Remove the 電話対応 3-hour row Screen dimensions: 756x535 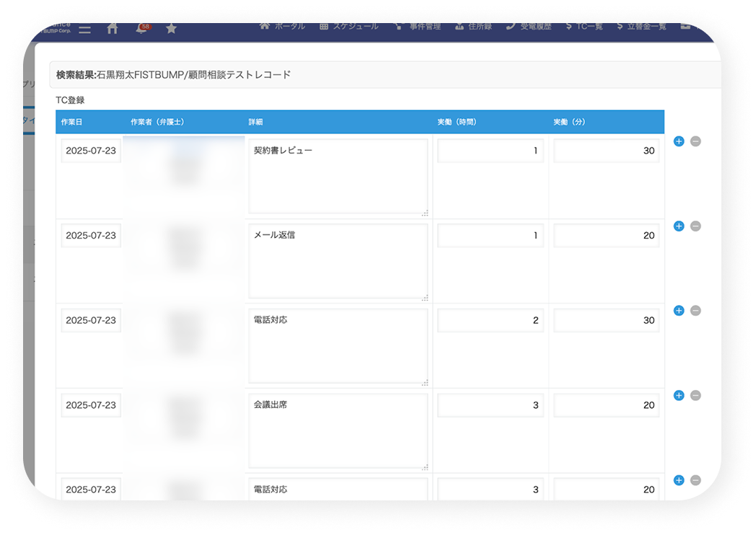point(695,480)
